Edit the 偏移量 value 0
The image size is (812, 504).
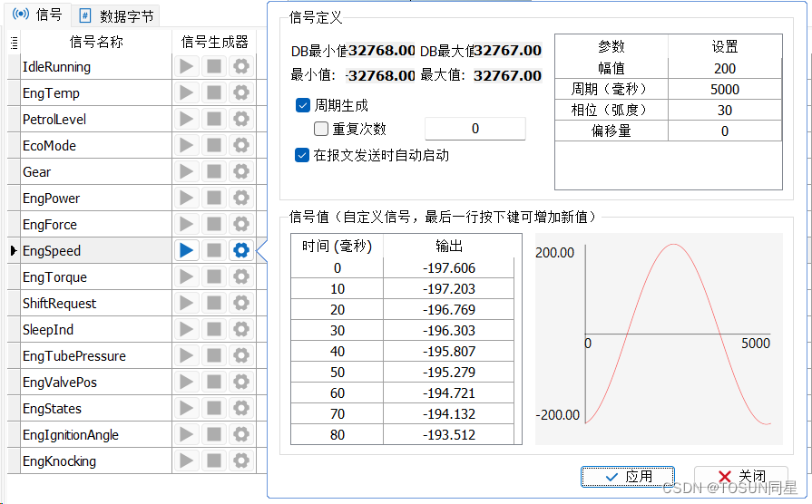click(x=725, y=131)
